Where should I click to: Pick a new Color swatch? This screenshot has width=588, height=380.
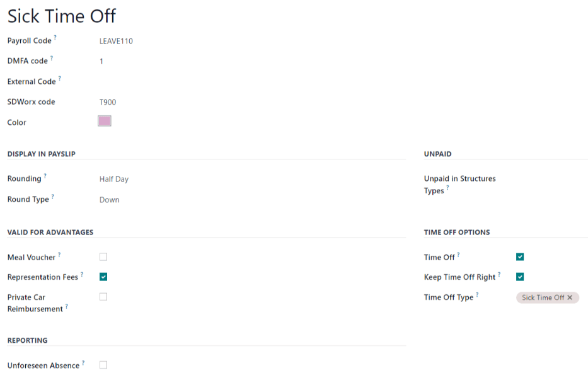tap(105, 120)
